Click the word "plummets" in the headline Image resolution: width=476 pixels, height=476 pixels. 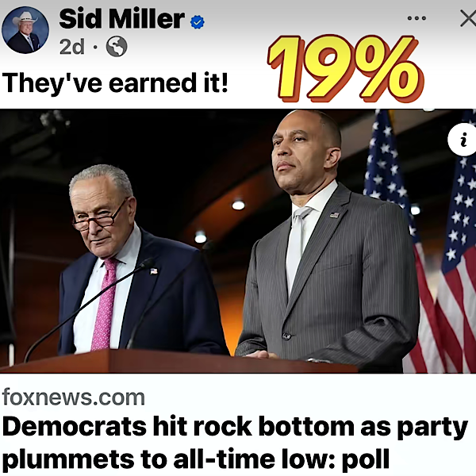pos(68,459)
